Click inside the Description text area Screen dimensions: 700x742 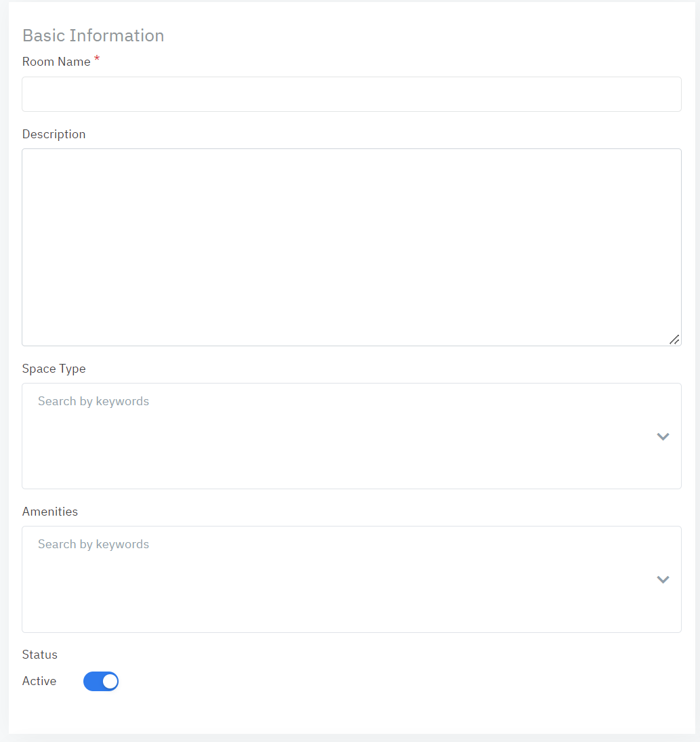pyautogui.click(x=351, y=247)
